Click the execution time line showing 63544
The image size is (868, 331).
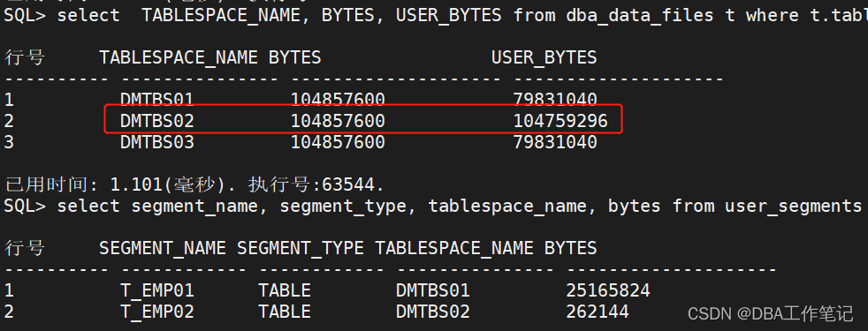pyautogui.click(x=194, y=184)
